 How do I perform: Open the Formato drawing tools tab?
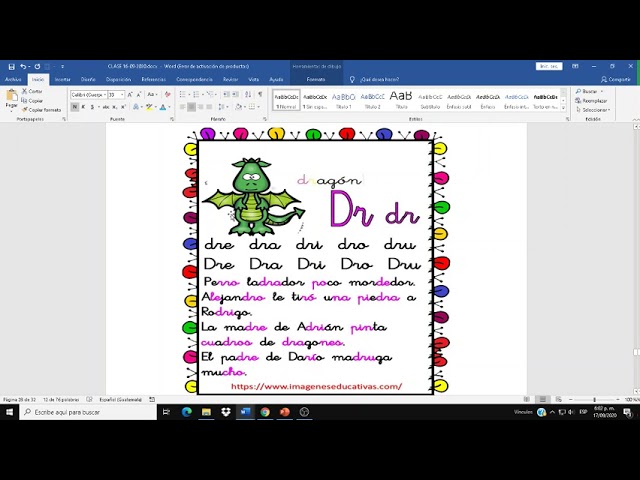click(316, 80)
